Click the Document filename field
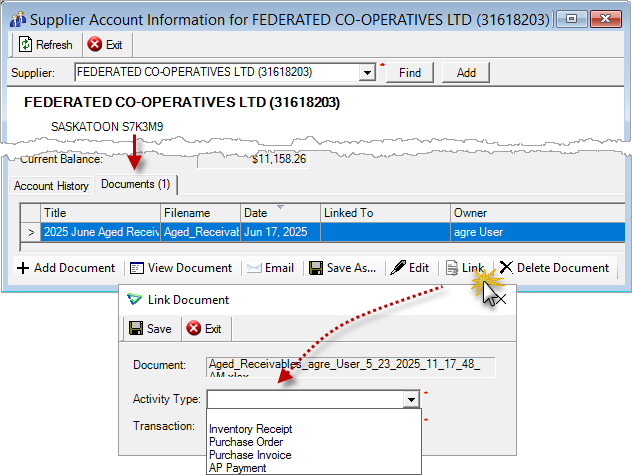 point(351,367)
